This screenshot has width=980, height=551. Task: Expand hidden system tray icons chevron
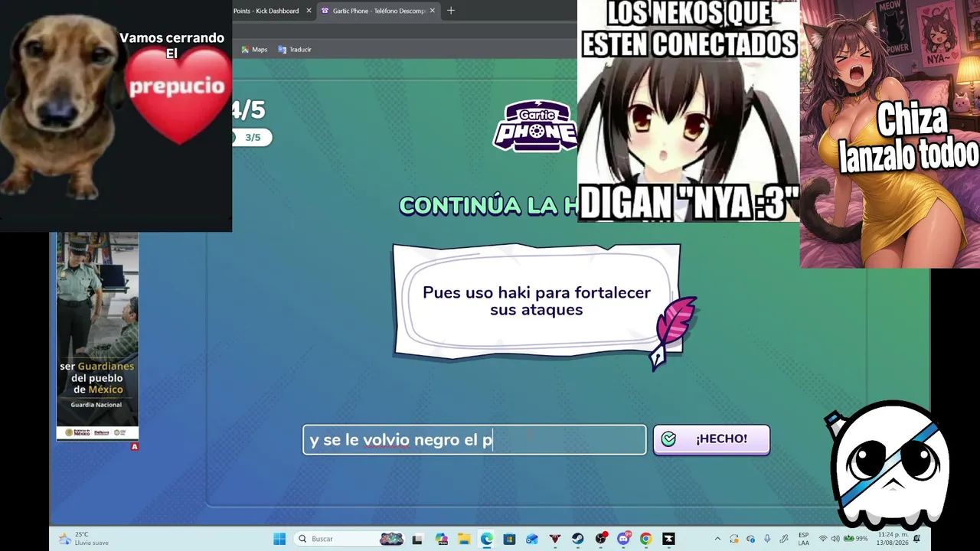(x=718, y=539)
